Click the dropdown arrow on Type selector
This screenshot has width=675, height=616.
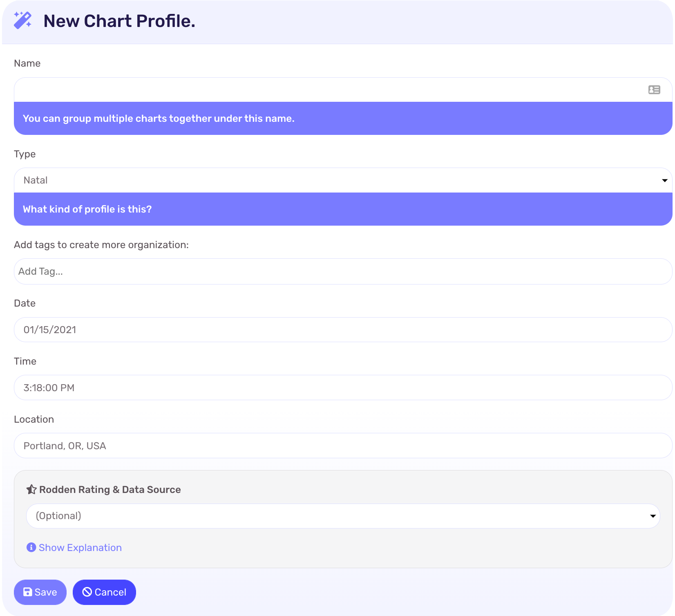(665, 180)
